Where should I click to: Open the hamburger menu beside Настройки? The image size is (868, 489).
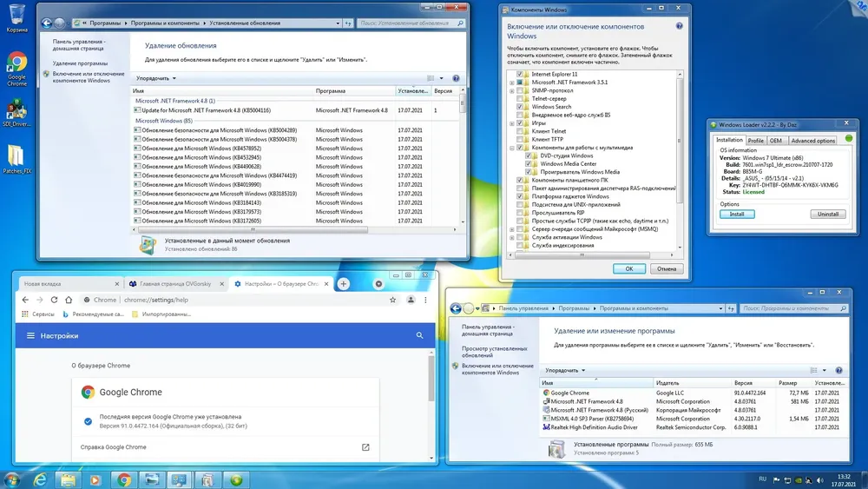pos(30,335)
